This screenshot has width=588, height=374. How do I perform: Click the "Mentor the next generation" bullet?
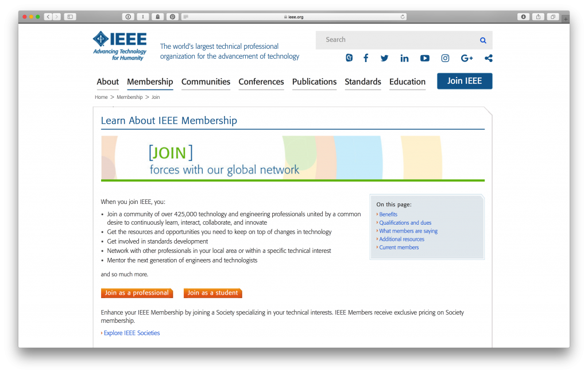pos(182,260)
